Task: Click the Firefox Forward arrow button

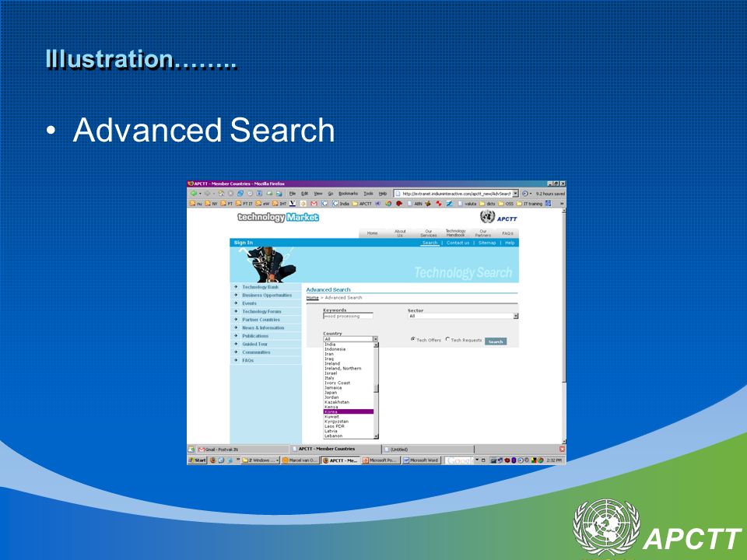Action: coord(207,194)
